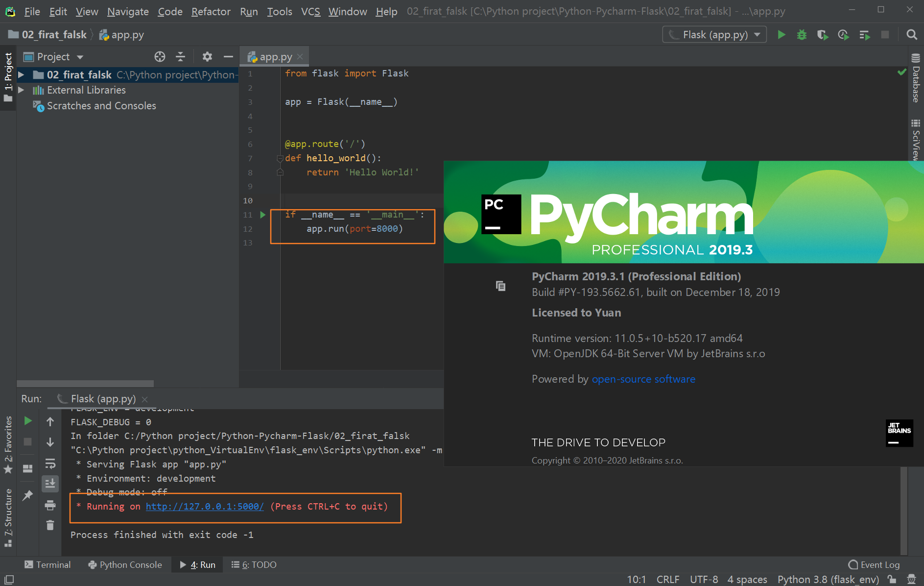
Task: Copy About info to clipboard icon
Action: point(500,286)
